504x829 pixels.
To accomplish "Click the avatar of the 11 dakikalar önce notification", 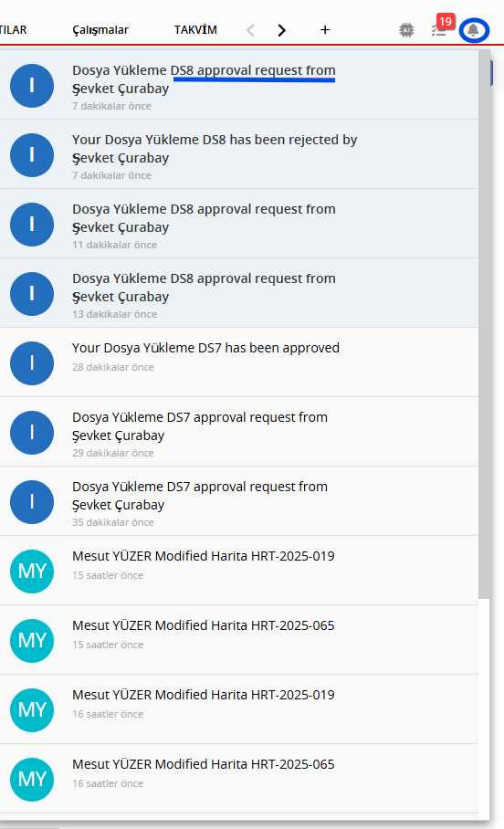I will tap(32, 225).
